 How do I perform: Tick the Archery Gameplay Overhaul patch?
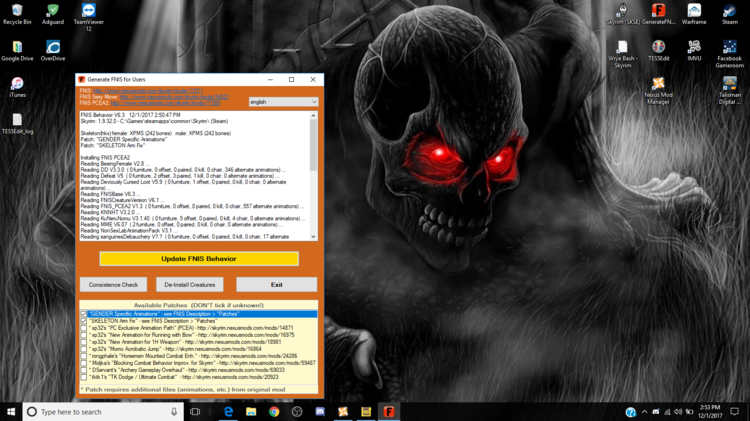pyautogui.click(x=84, y=370)
